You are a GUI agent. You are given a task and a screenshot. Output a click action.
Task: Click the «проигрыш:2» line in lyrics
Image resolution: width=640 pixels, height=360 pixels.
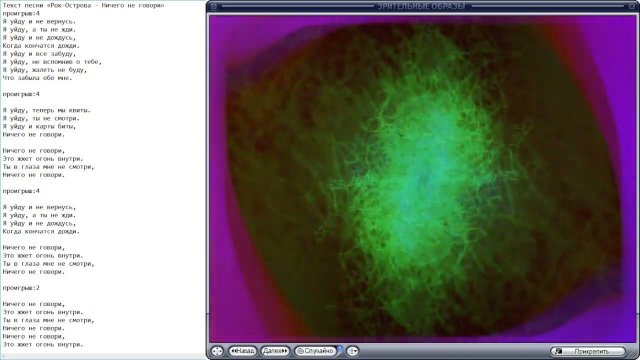21,288
